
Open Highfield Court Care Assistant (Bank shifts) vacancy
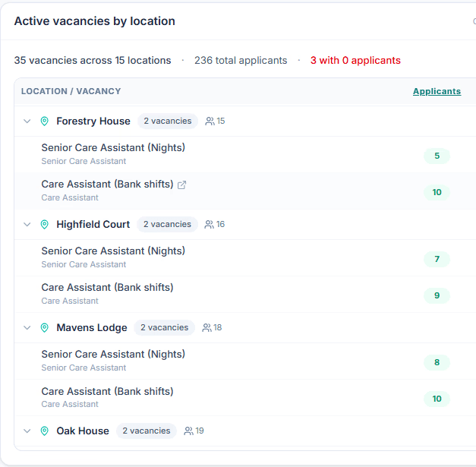(x=107, y=288)
